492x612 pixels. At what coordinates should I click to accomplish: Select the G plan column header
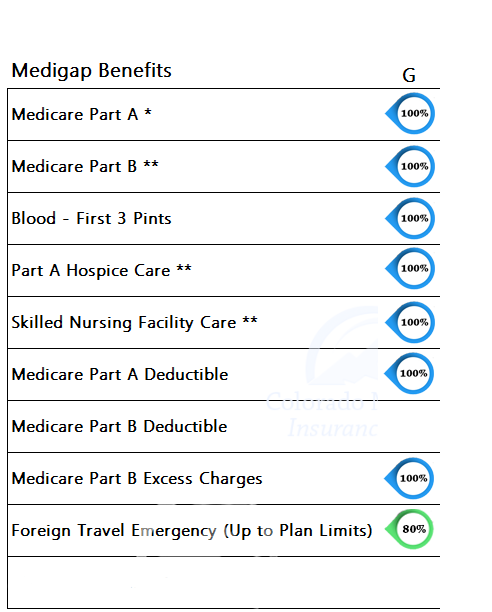point(409,75)
